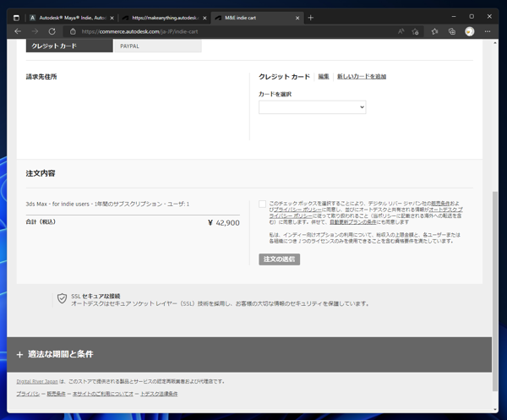This screenshot has height=420, width=507.
Task: Check the terms agreement checkbox
Action: point(262,204)
